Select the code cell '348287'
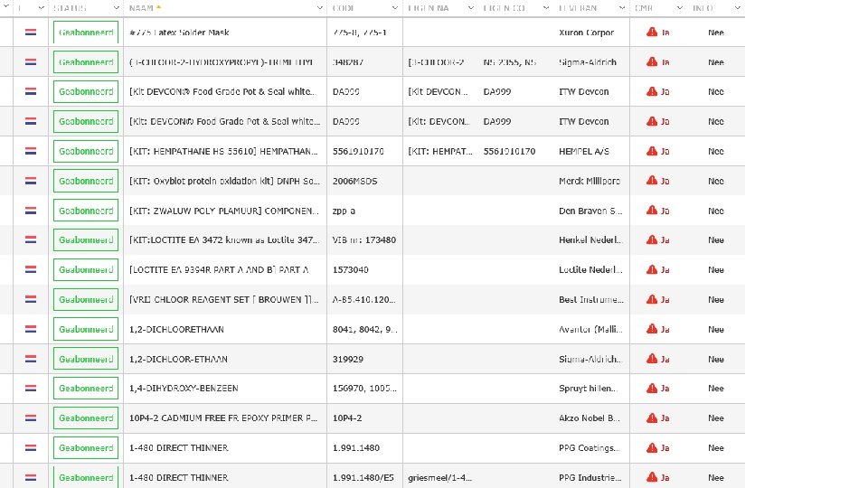Screen dimensions: 868x488 (x=348, y=62)
